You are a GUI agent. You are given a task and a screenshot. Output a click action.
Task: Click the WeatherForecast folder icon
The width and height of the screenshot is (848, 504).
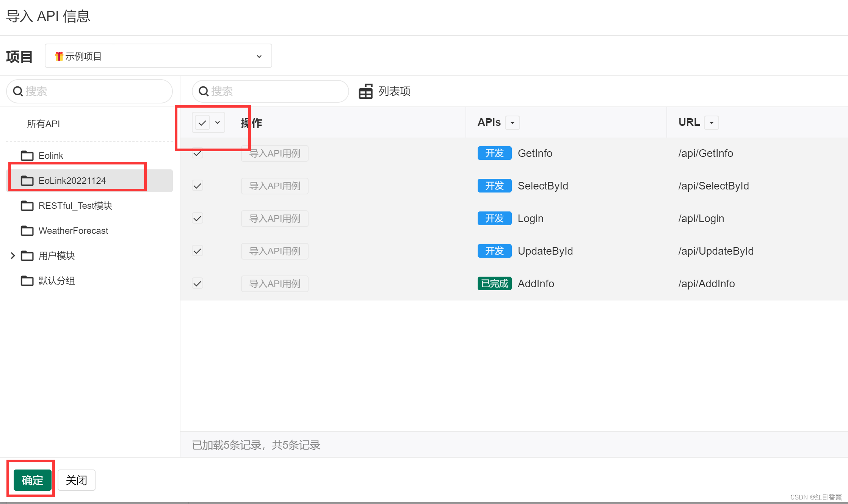(27, 231)
